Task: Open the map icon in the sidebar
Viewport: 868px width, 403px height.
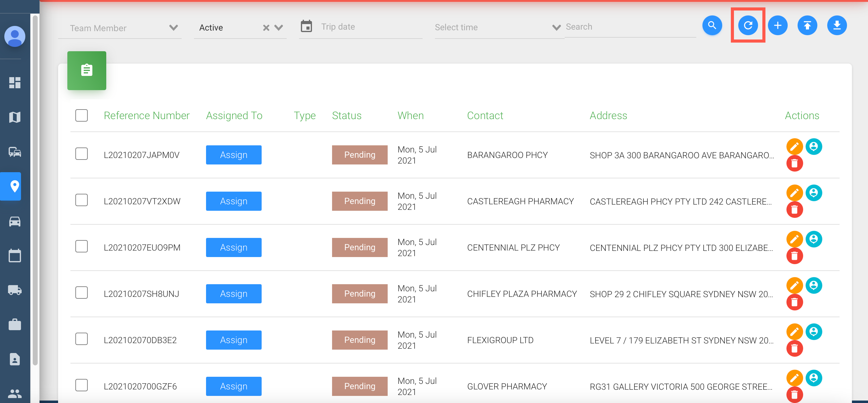Action: point(15,117)
